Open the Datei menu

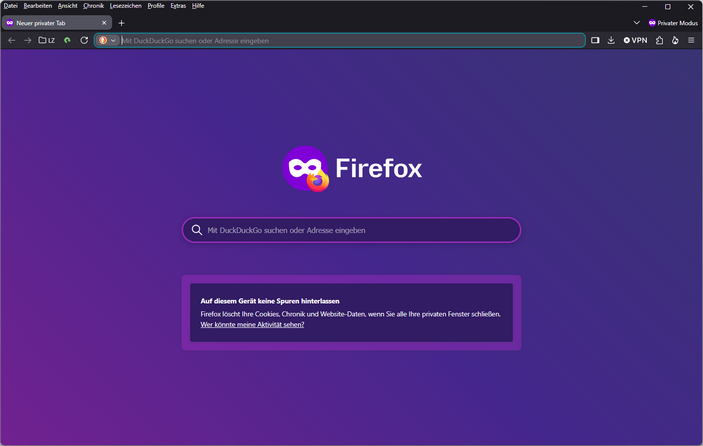[x=10, y=6]
